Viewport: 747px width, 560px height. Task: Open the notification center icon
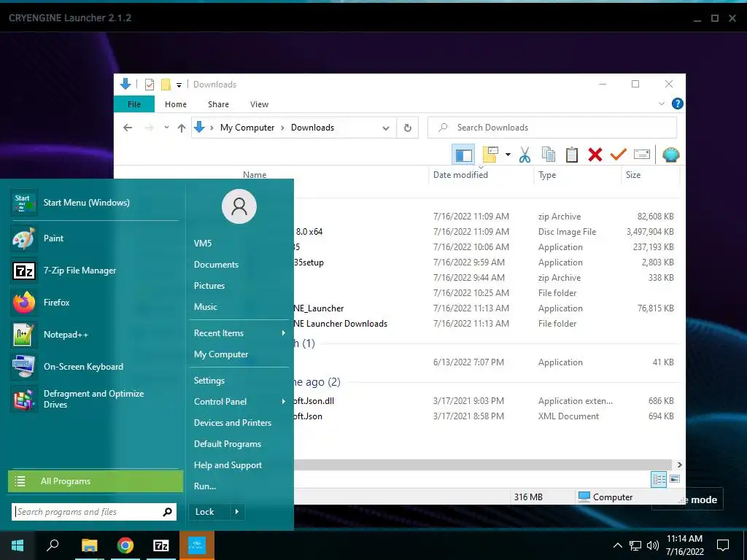click(723, 545)
